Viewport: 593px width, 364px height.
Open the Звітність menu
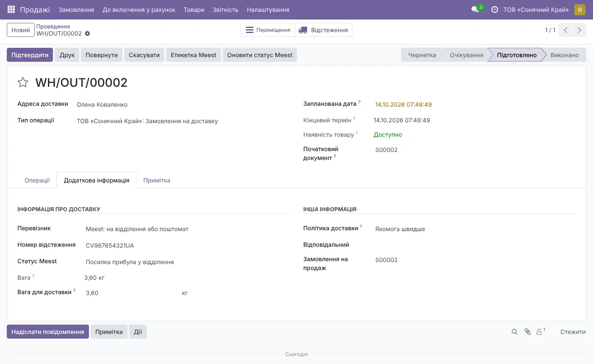[x=225, y=9]
